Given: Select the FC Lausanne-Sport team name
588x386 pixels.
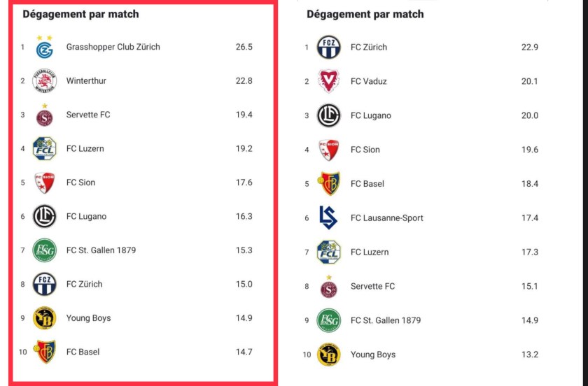Looking at the screenshot, I should click(386, 217).
